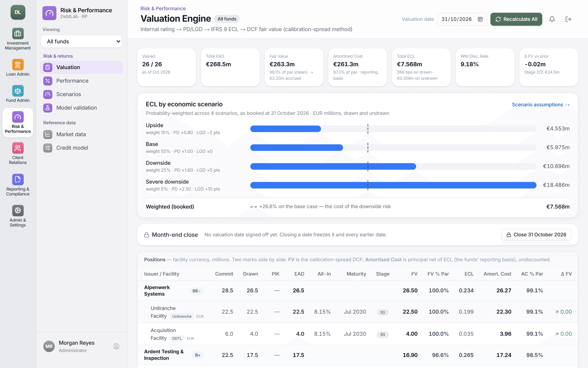
Task: Open Market data reference page
Action: [81, 134]
